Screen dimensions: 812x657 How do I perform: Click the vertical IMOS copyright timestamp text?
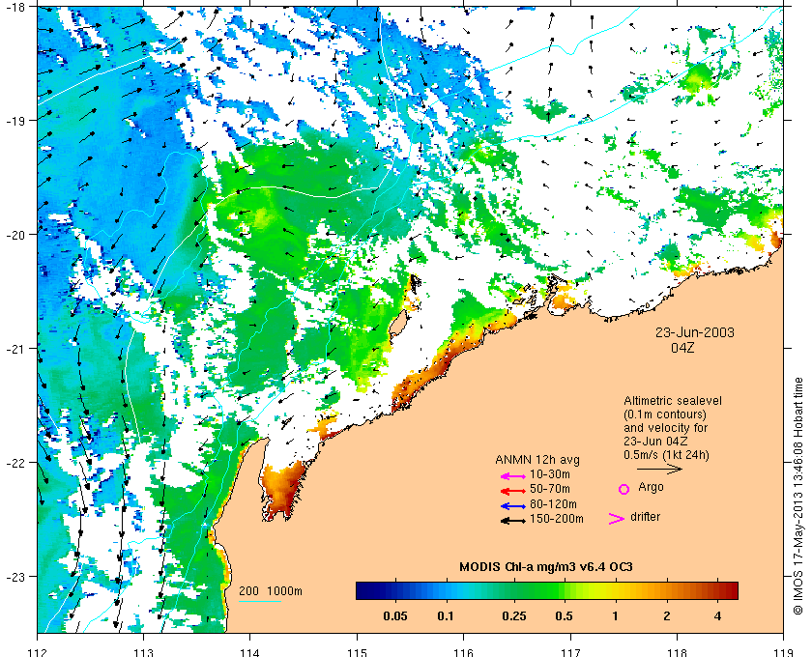tap(798, 496)
